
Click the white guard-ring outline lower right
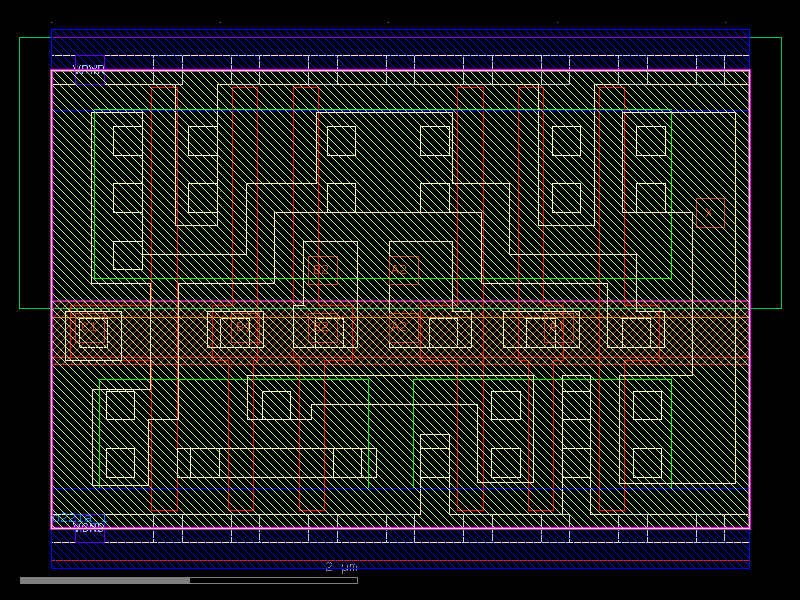coord(645,430)
